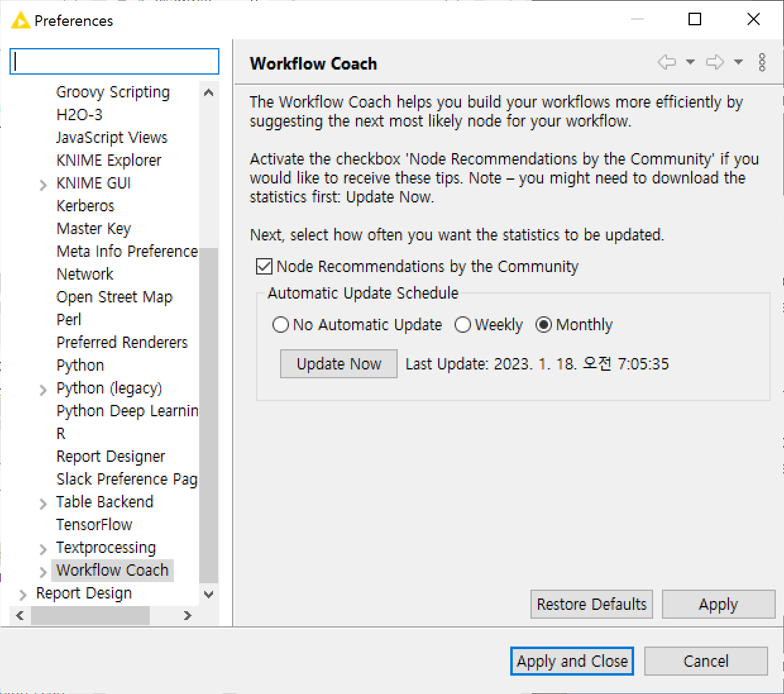This screenshot has width=784, height=694.
Task: Expand the Table Backend tree node
Action: coord(42,504)
